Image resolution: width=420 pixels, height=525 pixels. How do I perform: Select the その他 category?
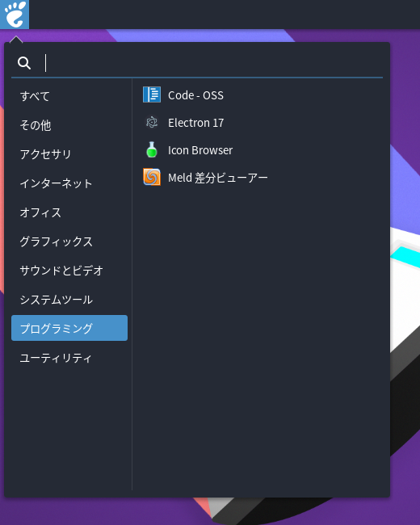69,125
